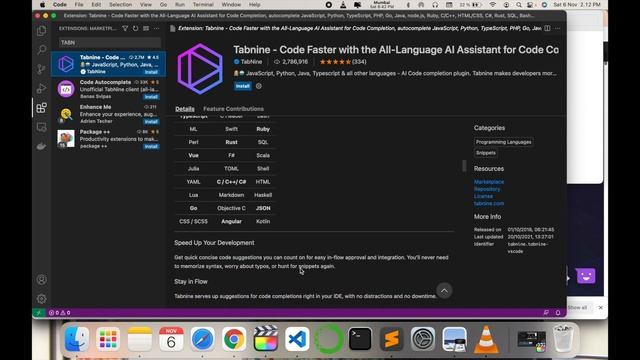Open the Code menu in menu bar
Image resolution: width=640 pixels, height=360 pixels.
[60, 4]
